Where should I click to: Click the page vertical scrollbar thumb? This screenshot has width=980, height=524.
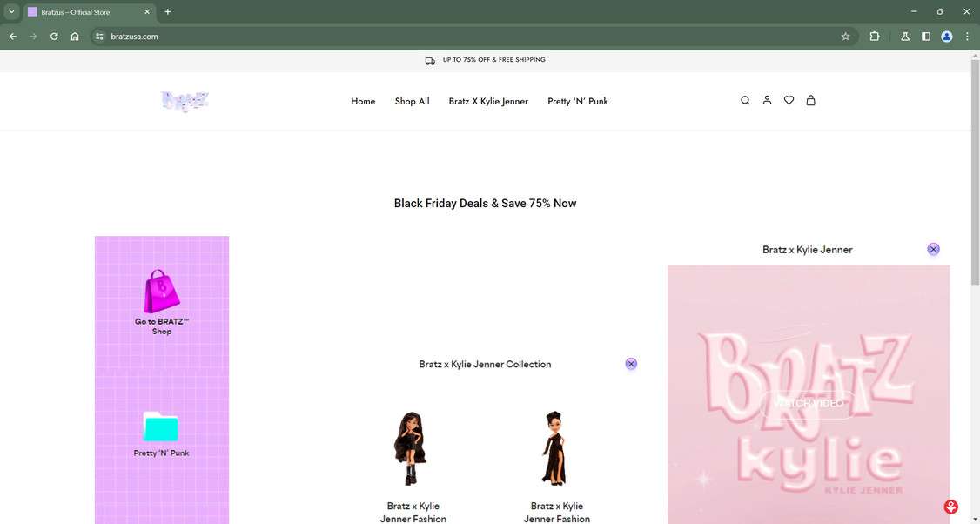(975, 172)
